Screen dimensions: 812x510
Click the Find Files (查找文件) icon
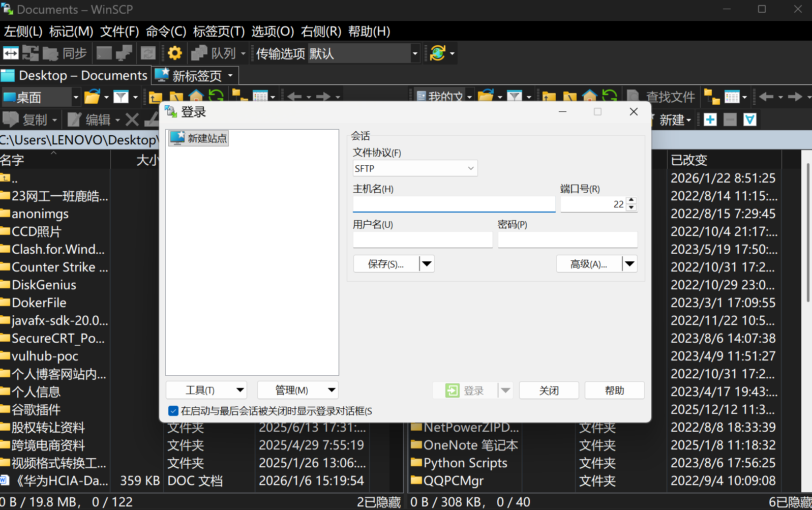click(633, 96)
